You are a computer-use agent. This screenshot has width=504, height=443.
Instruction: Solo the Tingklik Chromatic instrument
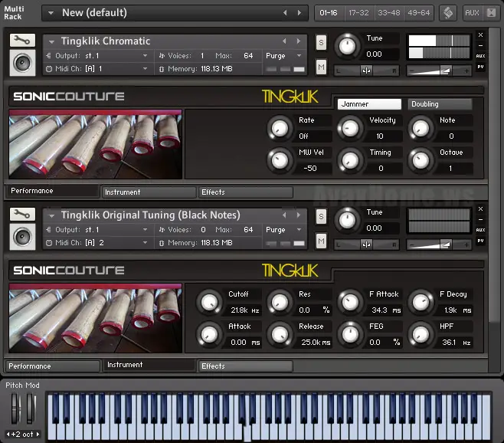pos(321,42)
